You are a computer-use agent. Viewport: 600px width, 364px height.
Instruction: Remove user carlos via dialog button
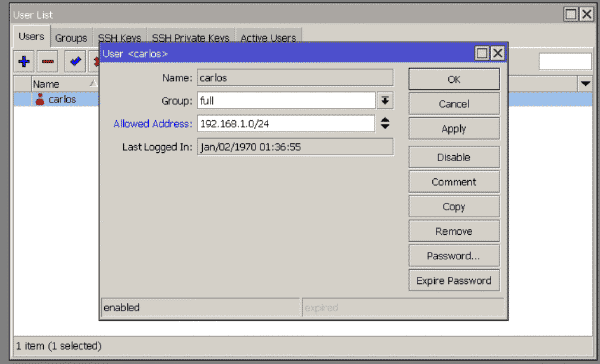pos(454,231)
